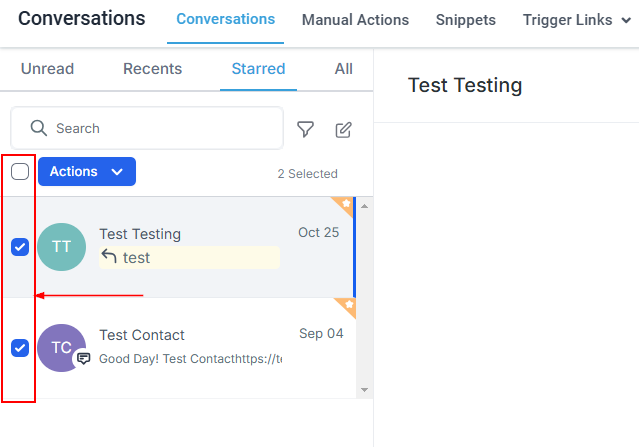Click the star flag on Test Testing
This screenshot has width=639, height=447.
pos(344,205)
